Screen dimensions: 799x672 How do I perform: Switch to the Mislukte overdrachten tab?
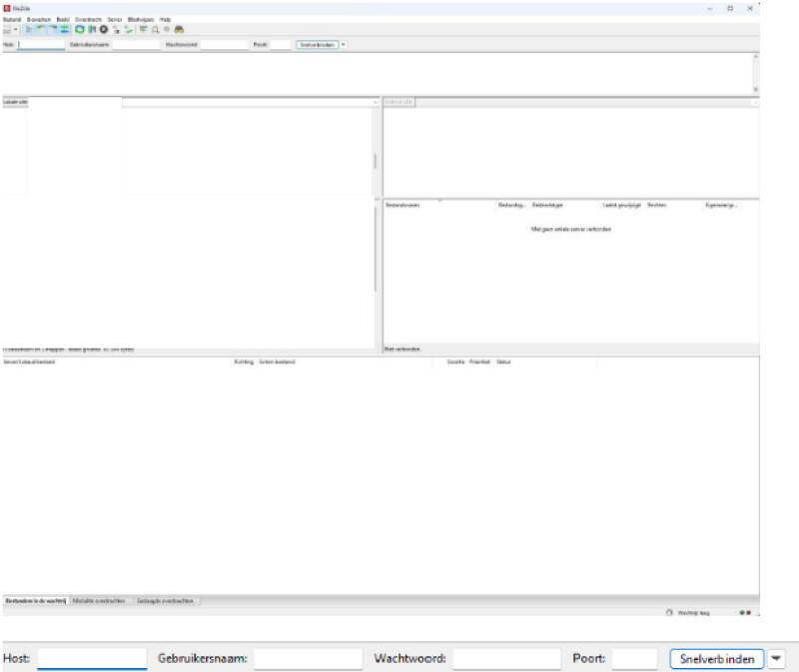point(99,601)
